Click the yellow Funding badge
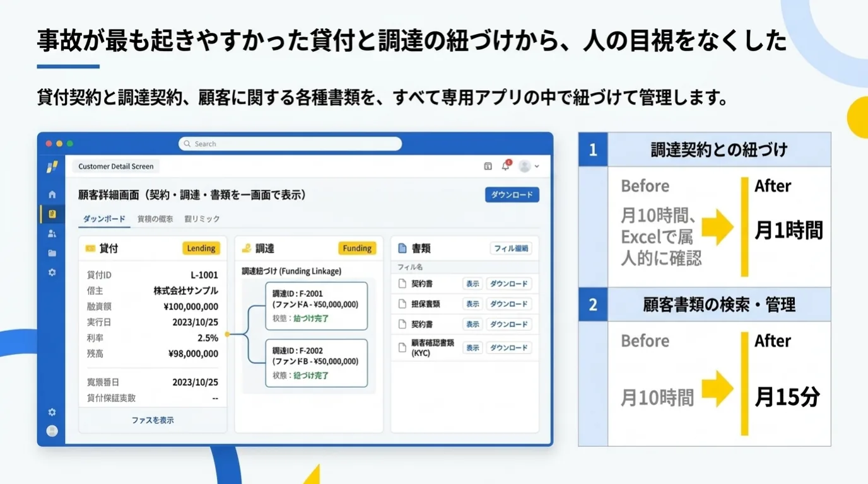The width and height of the screenshot is (868, 484). tap(357, 248)
